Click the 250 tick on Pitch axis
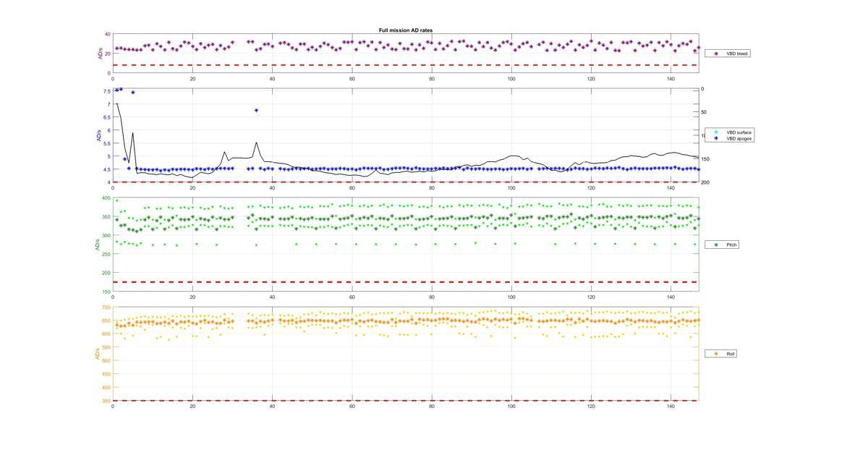 click(106, 254)
